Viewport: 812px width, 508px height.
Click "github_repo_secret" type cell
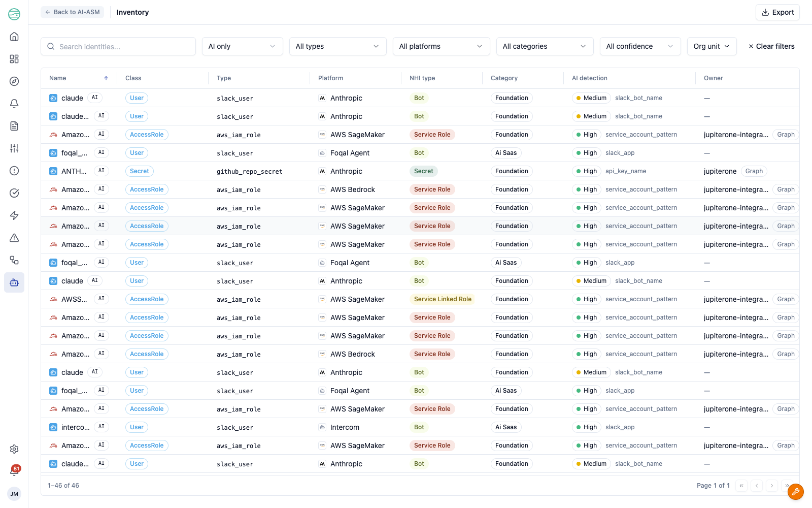(x=250, y=172)
